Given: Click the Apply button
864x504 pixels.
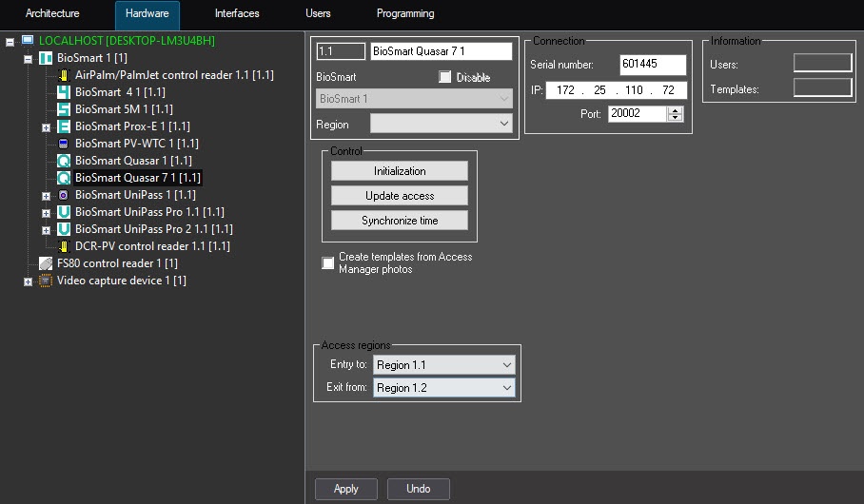Looking at the screenshot, I should pyautogui.click(x=346, y=489).
